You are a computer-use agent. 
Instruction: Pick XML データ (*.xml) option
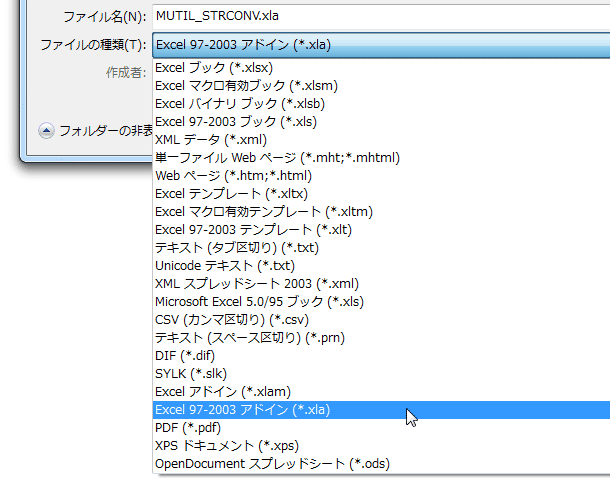pos(381,140)
